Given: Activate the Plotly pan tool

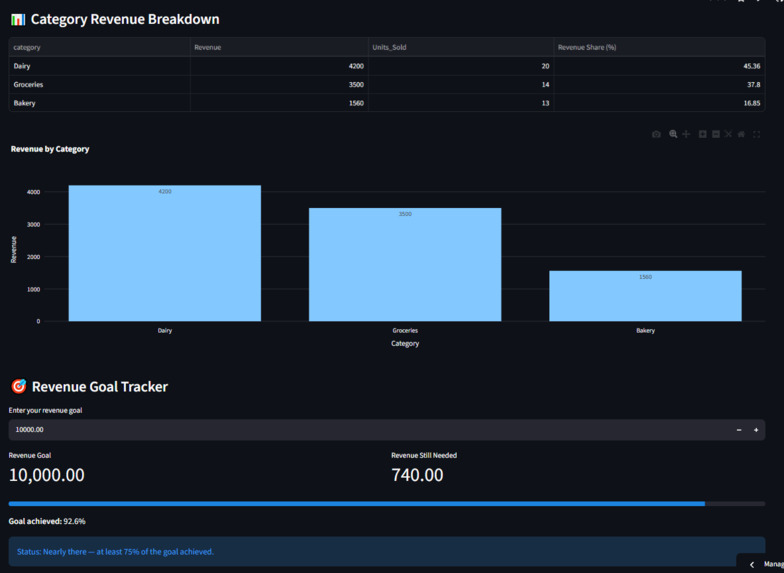Looking at the screenshot, I should pos(686,134).
